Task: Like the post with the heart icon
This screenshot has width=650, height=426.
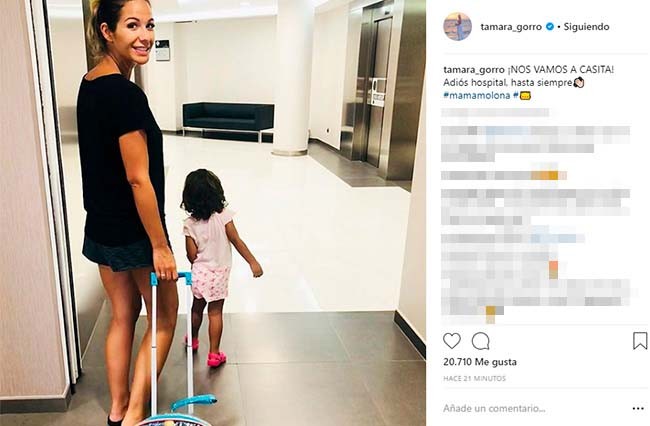Action: [452, 341]
